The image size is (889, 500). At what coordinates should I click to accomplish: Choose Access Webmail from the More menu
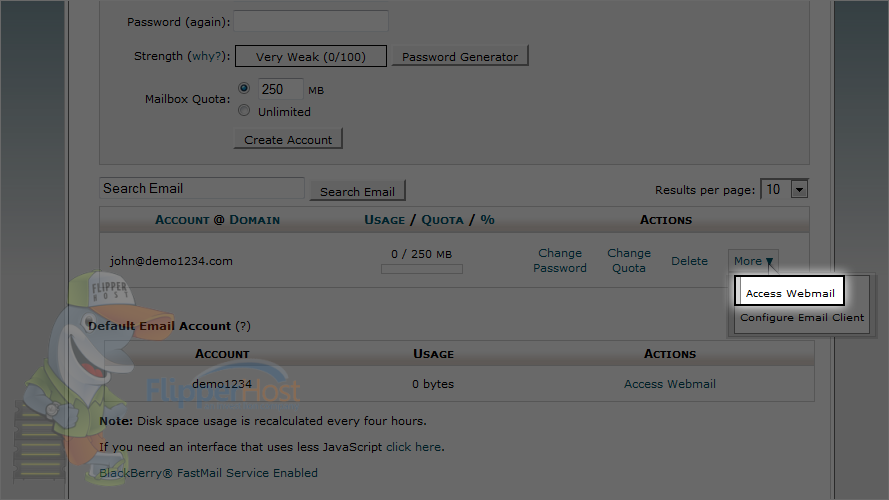(x=790, y=293)
